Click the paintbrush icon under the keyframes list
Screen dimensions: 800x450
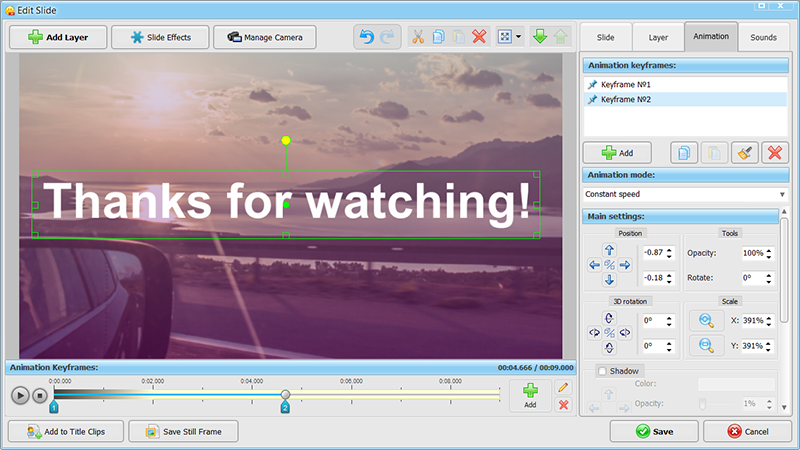(742, 153)
